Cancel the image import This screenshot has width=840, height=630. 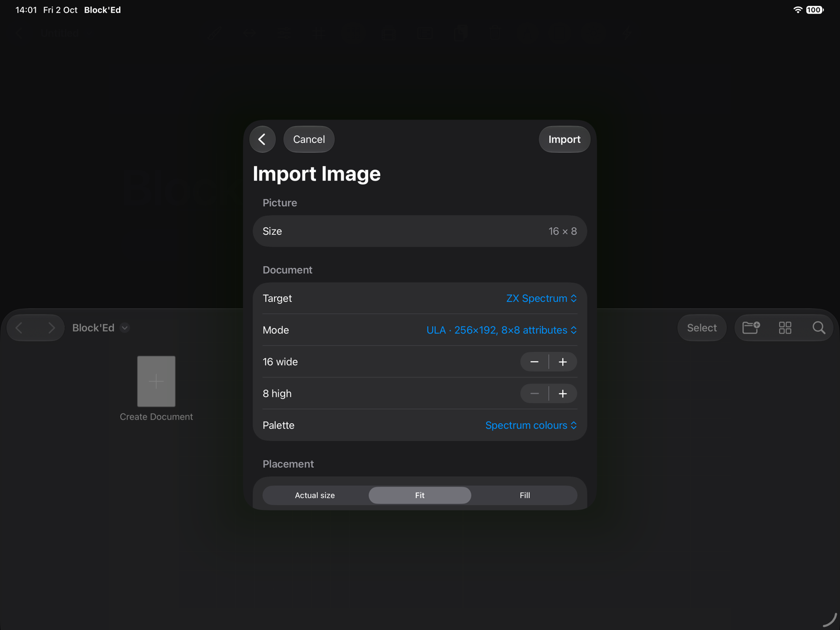pos(309,139)
